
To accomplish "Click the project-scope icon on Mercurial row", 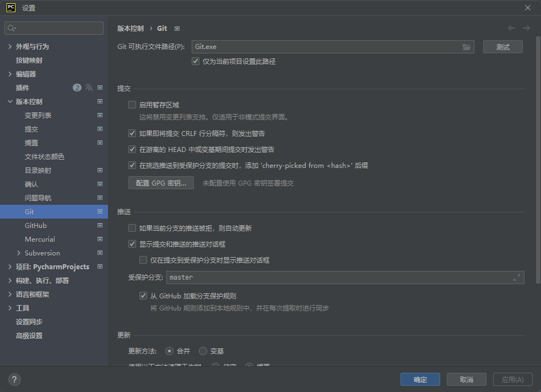I will pyautogui.click(x=100, y=239).
